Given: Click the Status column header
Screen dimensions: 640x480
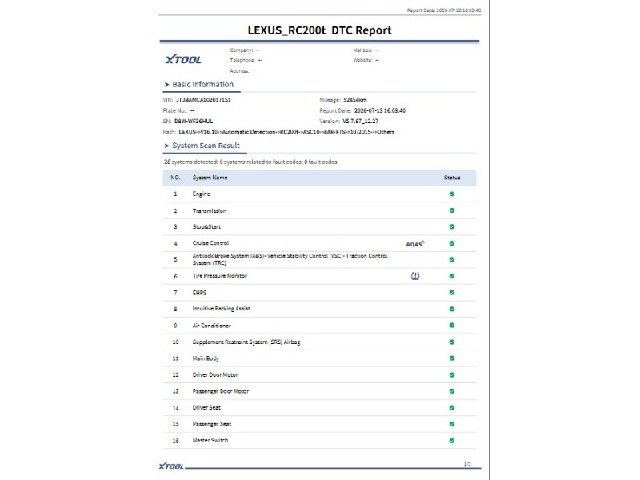Looking at the screenshot, I should point(452,178).
